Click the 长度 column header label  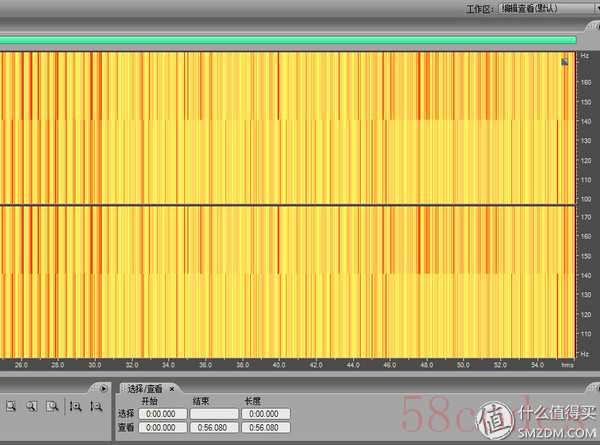click(x=253, y=401)
